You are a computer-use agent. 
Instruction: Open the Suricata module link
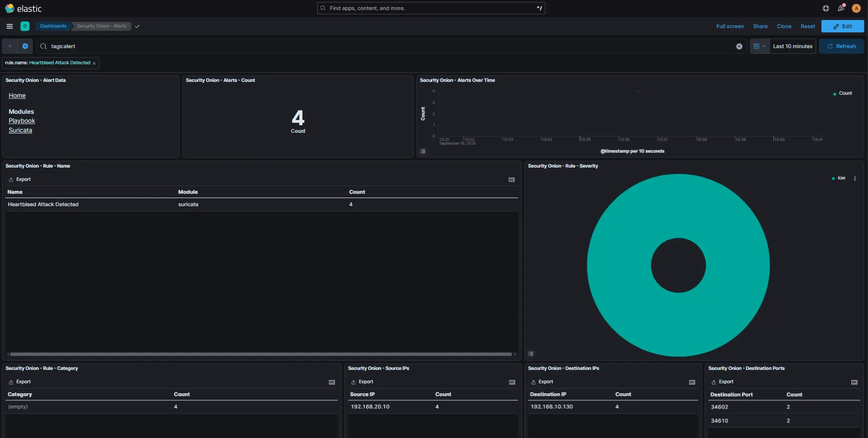point(20,130)
